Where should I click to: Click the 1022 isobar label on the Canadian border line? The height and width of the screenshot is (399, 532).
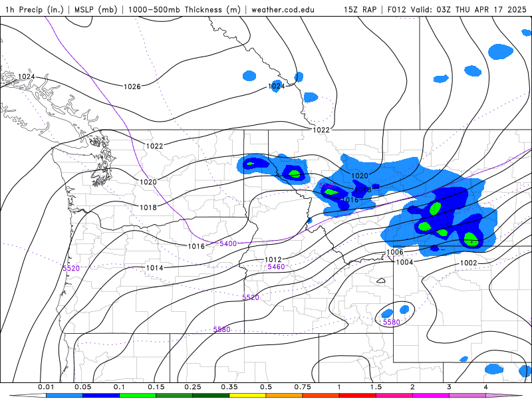point(321,130)
